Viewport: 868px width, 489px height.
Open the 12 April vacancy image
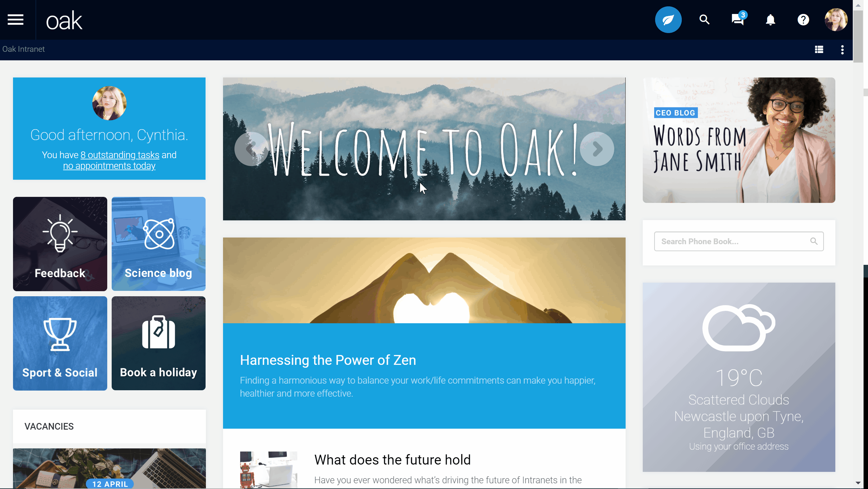pyautogui.click(x=109, y=468)
